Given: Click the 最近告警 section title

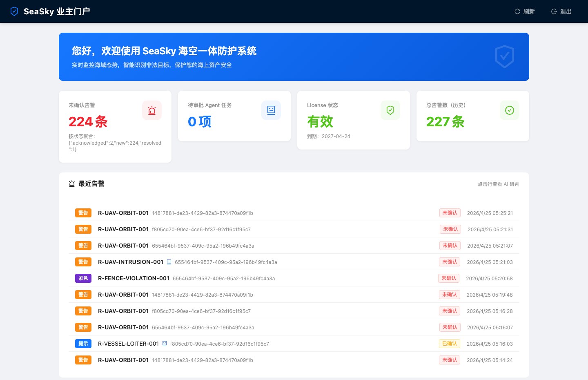Looking at the screenshot, I should pyautogui.click(x=91, y=184).
